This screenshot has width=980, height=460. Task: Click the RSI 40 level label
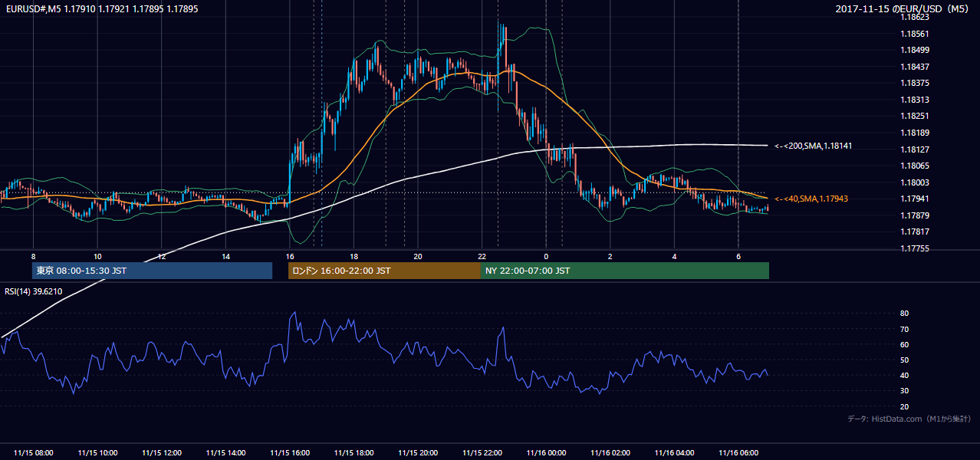tap(904, 375)
